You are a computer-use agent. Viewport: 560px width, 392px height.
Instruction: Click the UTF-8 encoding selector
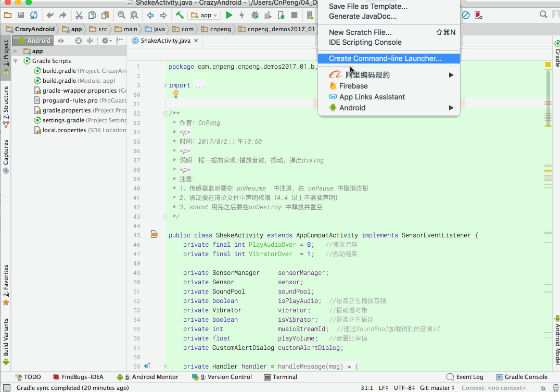pyautogui.click(x=404, y=388)
